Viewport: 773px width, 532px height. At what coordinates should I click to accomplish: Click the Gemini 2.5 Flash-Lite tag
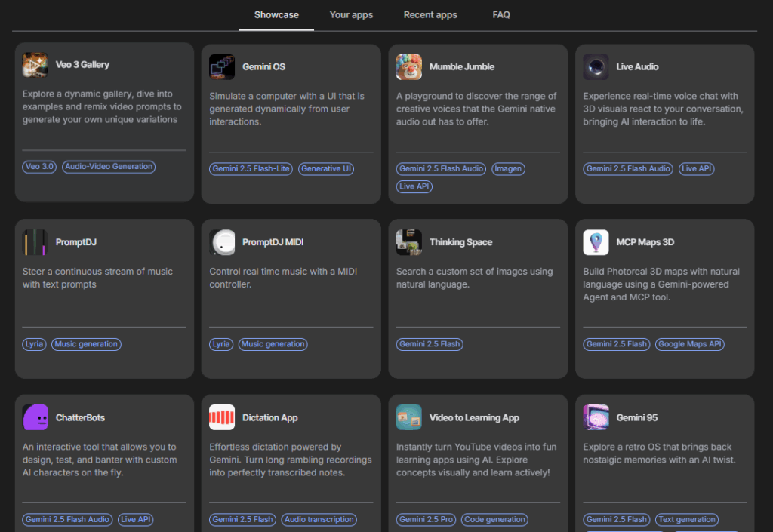pos(251,168)
